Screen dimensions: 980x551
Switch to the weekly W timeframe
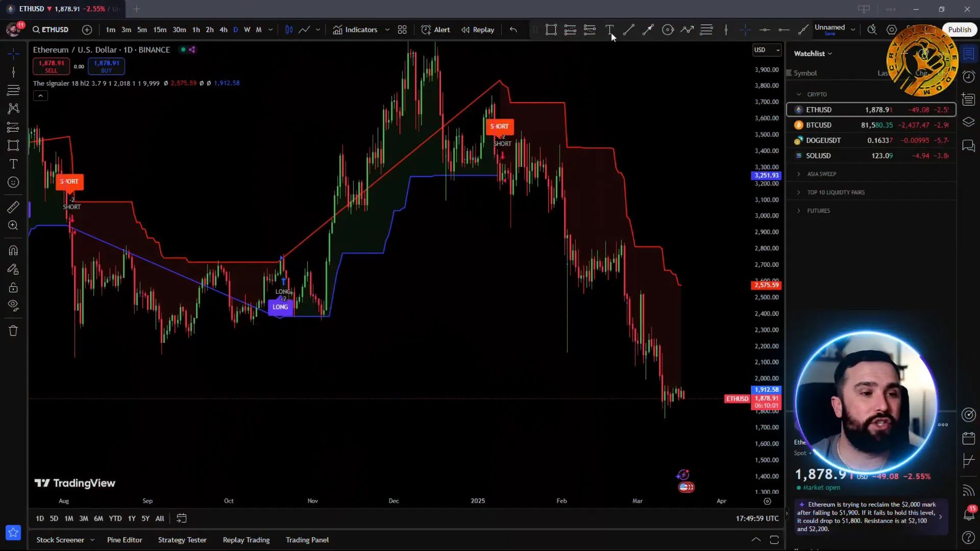point(247,30)
